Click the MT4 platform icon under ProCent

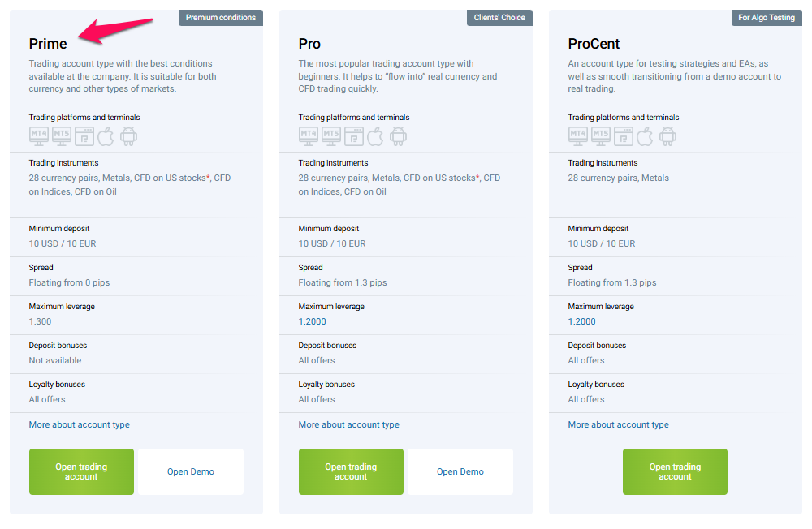click(x=577, y=136)
